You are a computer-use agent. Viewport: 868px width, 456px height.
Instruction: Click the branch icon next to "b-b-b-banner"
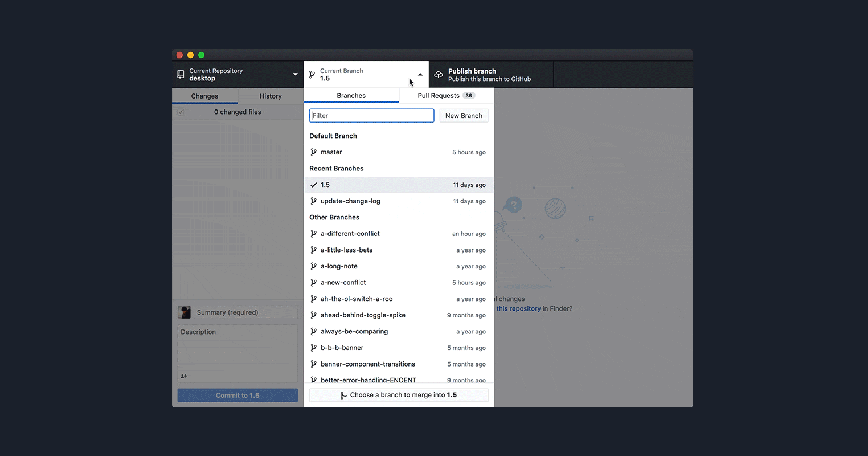[x=314, y=348]
